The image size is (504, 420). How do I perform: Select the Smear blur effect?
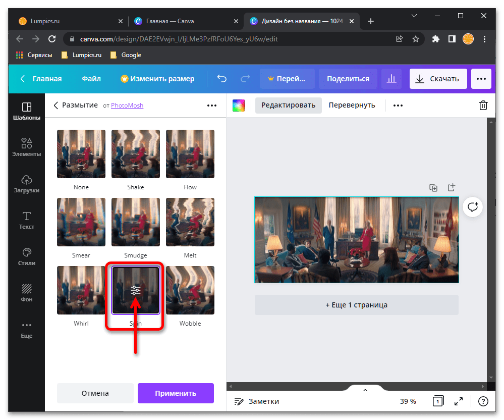(x=81, y=222)
